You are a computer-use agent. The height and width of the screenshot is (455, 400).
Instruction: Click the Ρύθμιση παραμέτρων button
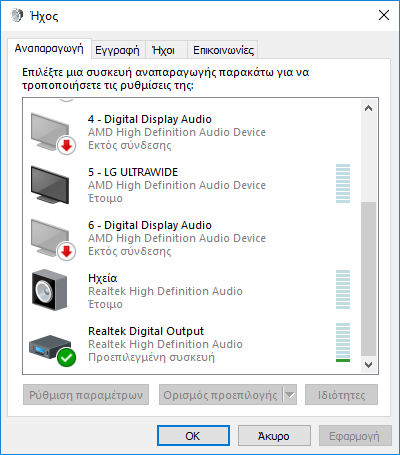pyautogui.click(x=86, y=395)
